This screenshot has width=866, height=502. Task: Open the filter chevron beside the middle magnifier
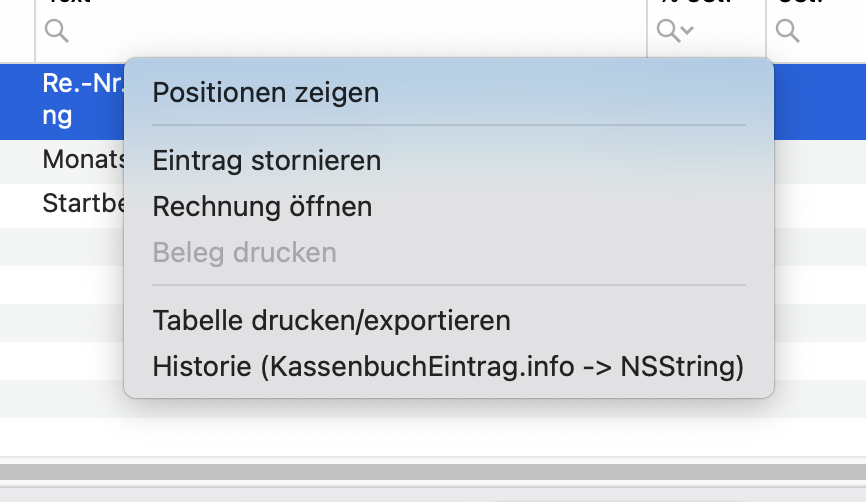[x=686, y=32]
